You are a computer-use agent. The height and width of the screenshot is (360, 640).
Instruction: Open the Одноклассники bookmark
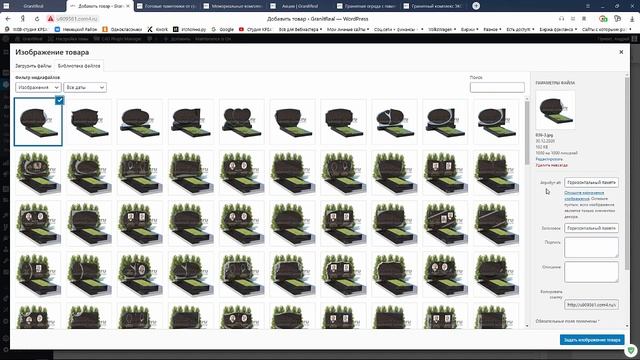(x=122, y=29)
